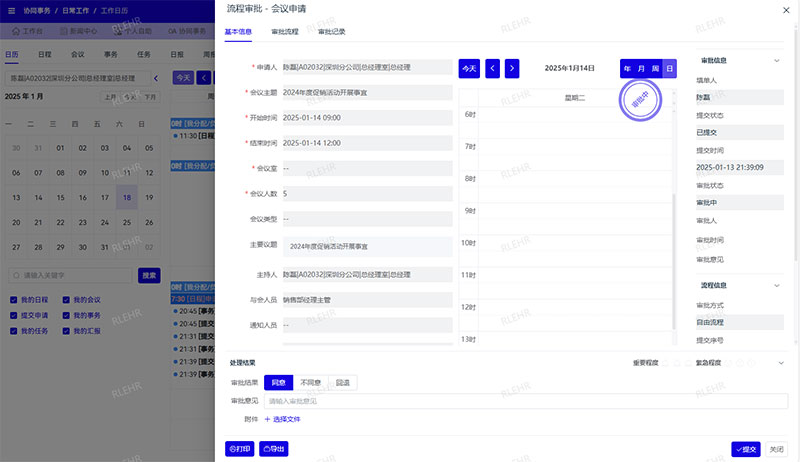Open the 任务 tab in background page
800x462 pixels.
(143, 54)
